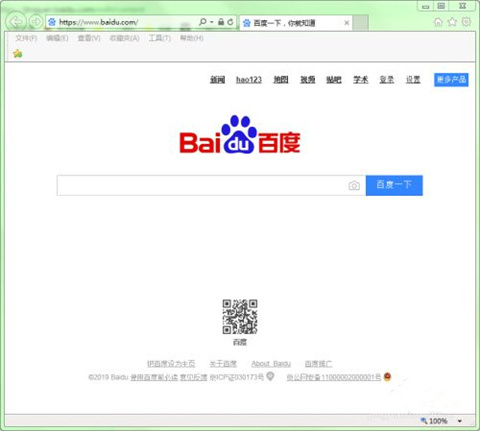Image resolution: width=480 pixels, height=431 pixels.
Task: Click the ICP certificate badge icon
Action: pyautogui.click(x=270, y=376)
